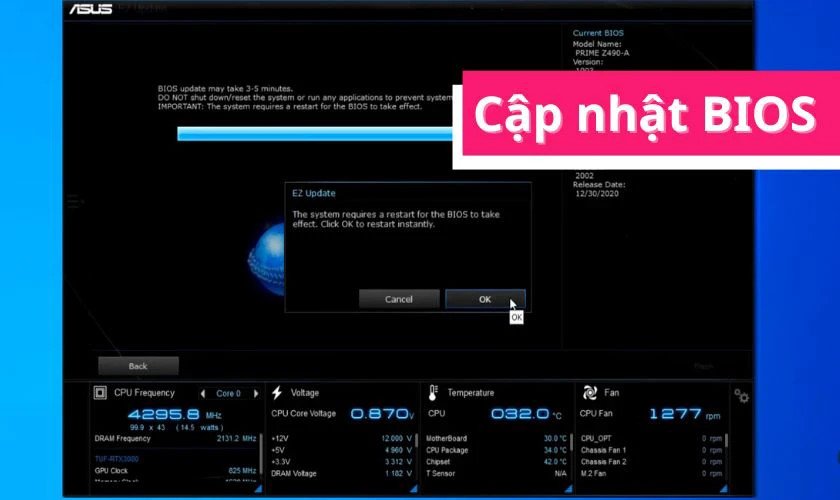Open the settings gear beside Fan panel
This screenshot has height=500, width=840.
tap(741, 396)
